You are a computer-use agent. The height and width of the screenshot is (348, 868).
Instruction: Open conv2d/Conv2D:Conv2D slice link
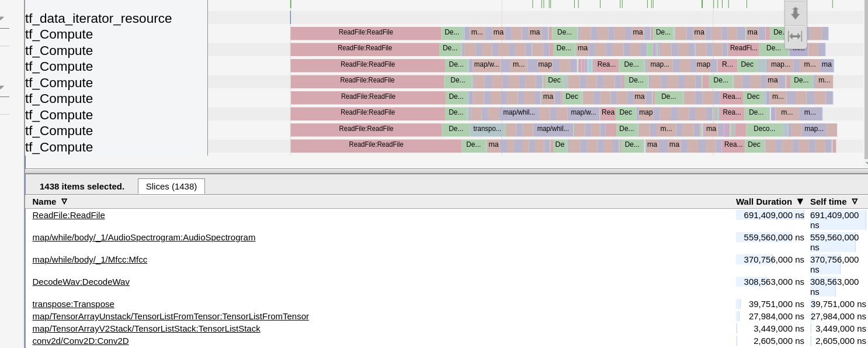click(80, 341)
